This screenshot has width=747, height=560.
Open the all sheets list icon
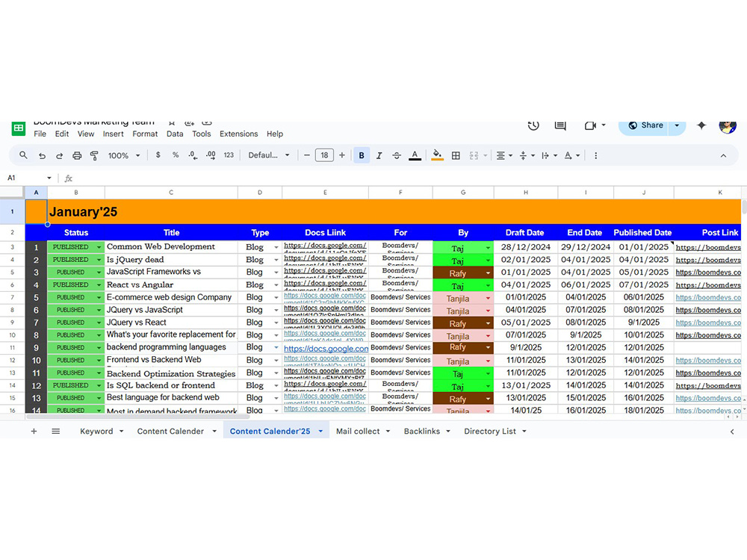[x=56, y=431]
